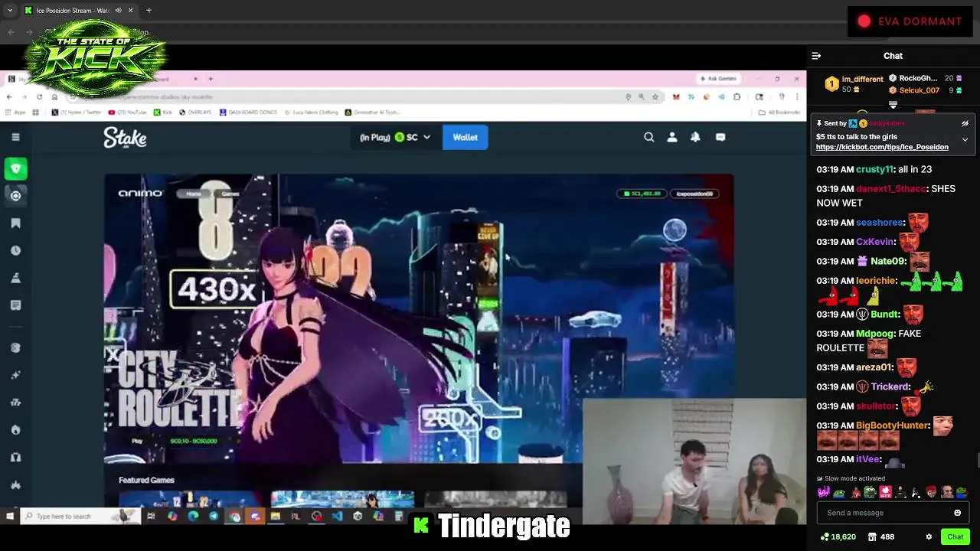Bookmark the page with star icon
The width and height of the screenshot is (980, 551).
coord(655,97)
